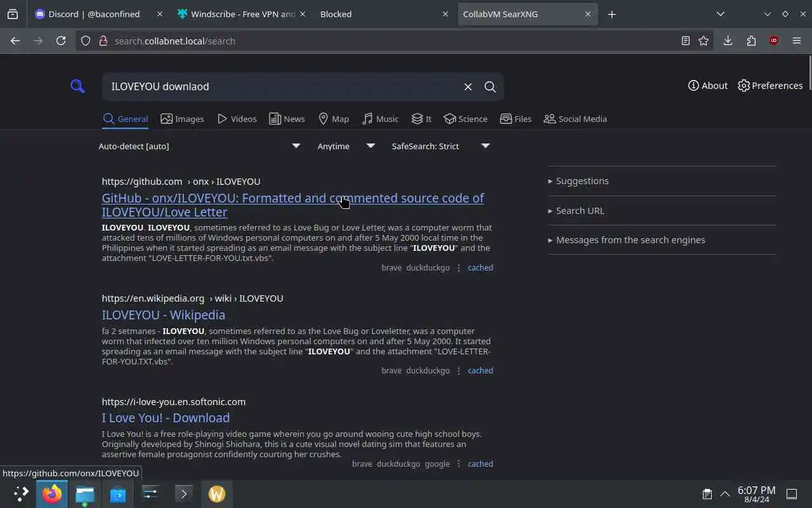This screenshot has width=812, height=508.
Task: Open Konsole terminal from taskbar
Action: point(184,494)
